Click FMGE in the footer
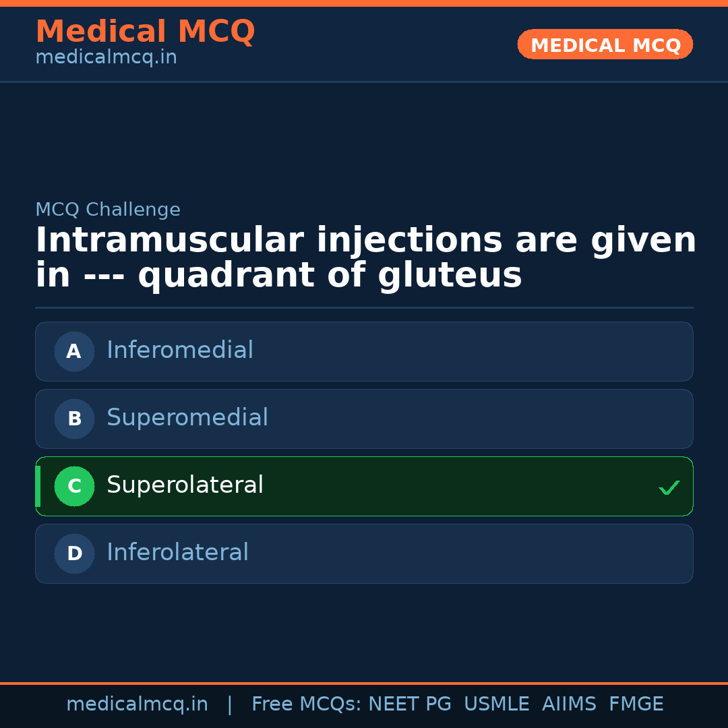 [x=636, y=704]
